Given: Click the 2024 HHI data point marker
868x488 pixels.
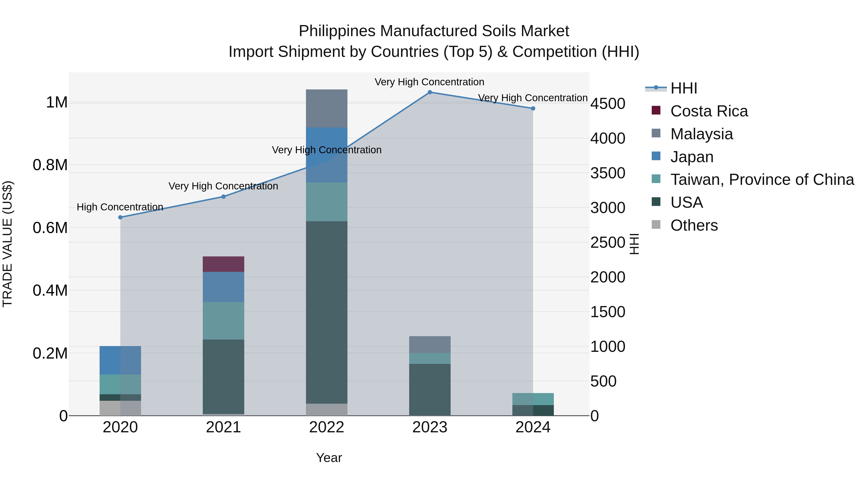Looking at the screenshot, I should tap(533, 108).
